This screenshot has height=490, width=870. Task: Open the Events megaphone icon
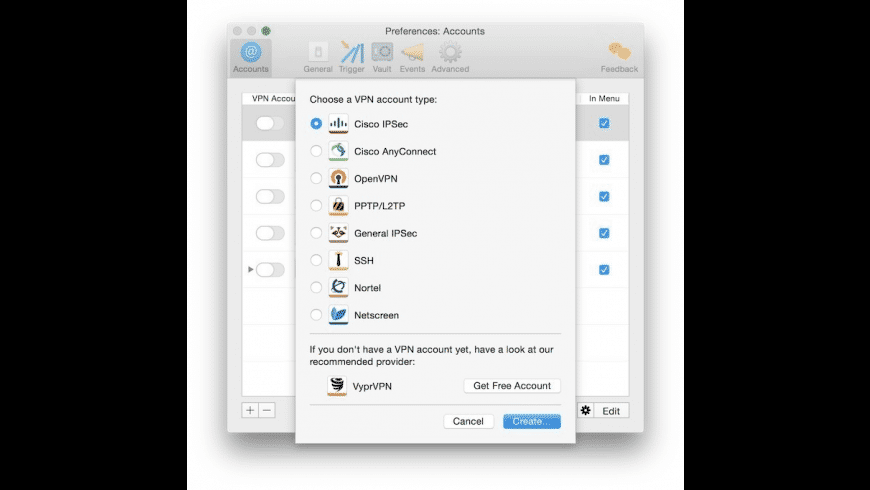[x=412, y=53]
